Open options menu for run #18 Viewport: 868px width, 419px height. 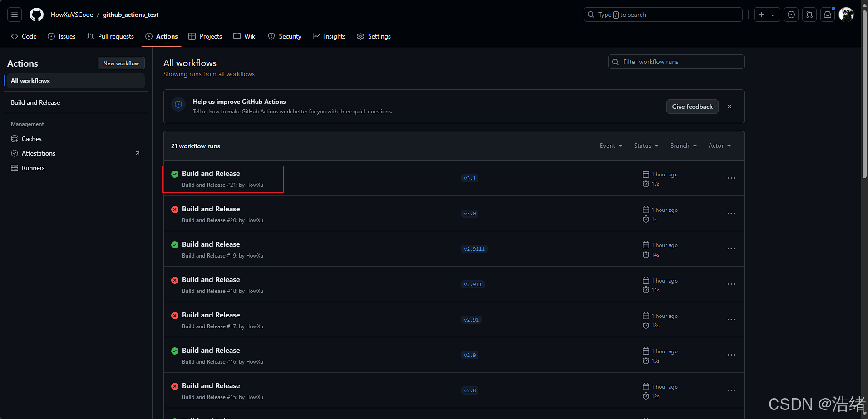coord(731,284)
